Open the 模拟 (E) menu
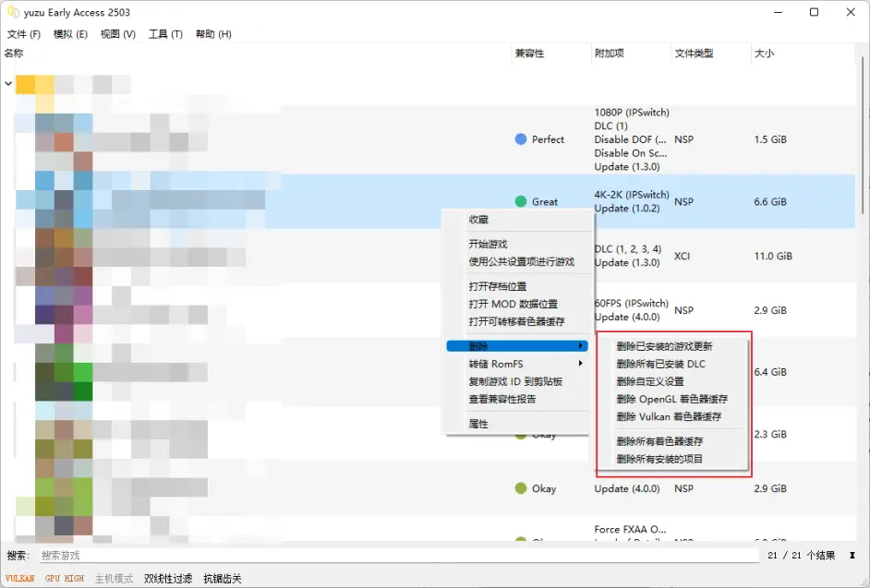 coord(70,34)
